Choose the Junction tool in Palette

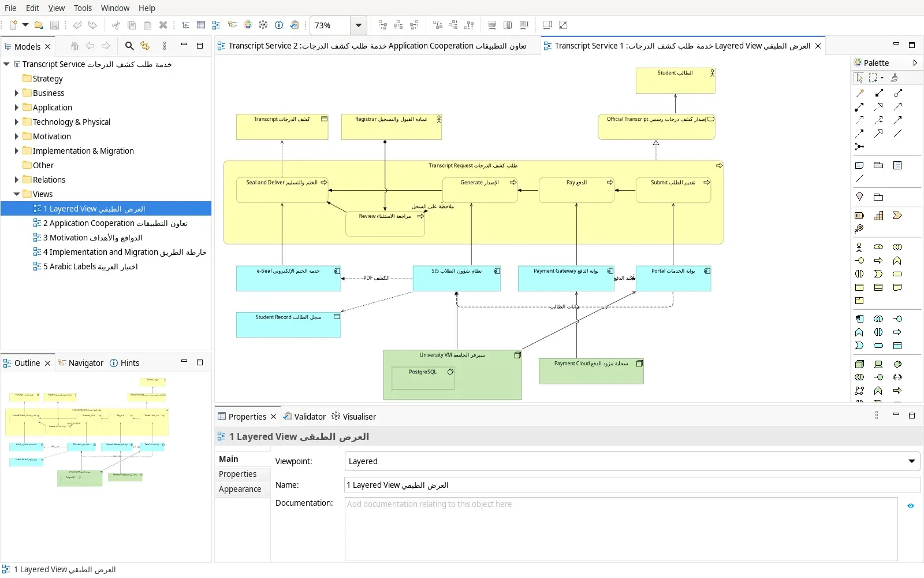pyautogui.click(x=859, y=146)
